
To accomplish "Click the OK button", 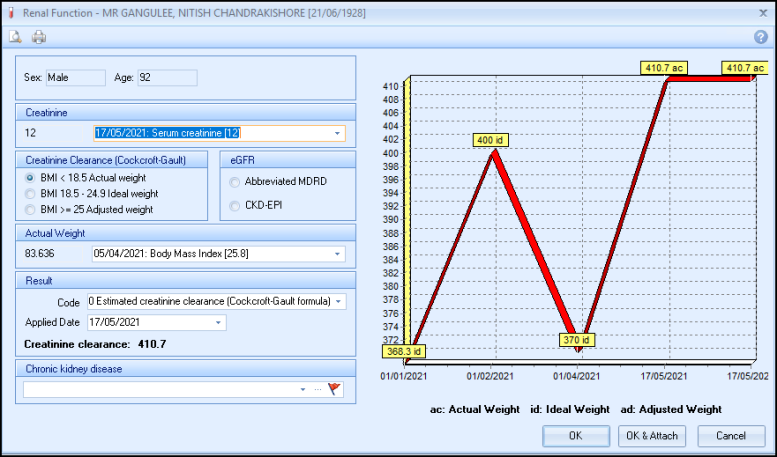I will (x=575, y=436).
